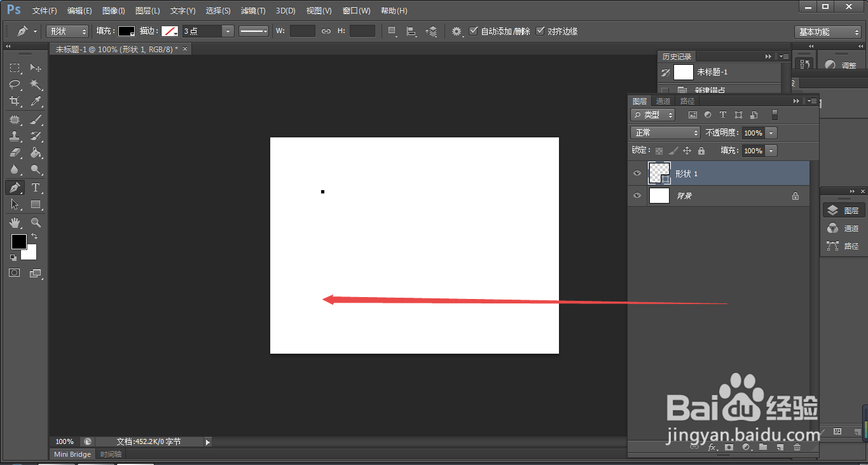The width and height of the screenshot is (868, 465).
Task: Toggle lock transparent pixels
Action: click(659, 151)
